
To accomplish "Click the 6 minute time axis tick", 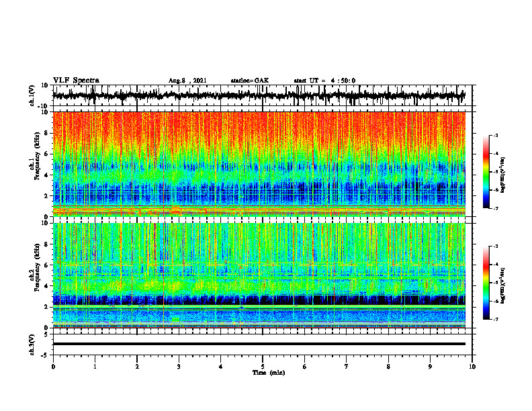I will click(x=305, y=367).
